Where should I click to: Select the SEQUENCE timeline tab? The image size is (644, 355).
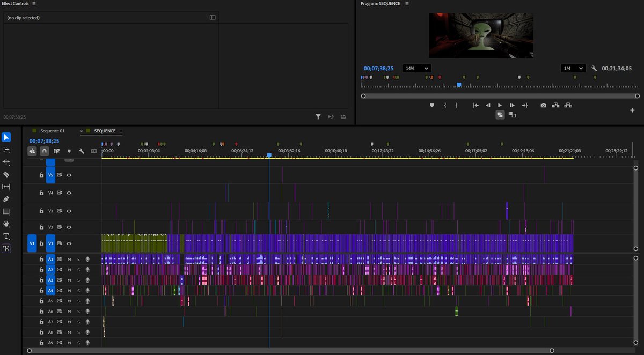(x=105, y=131)
